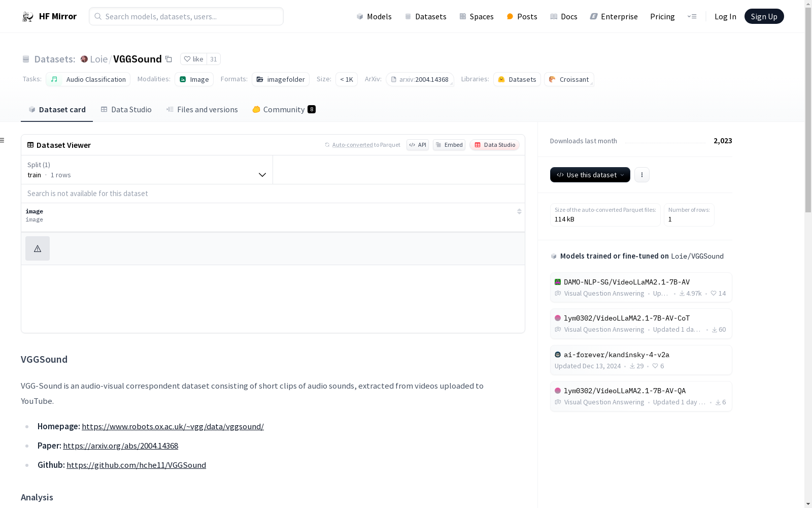
Task: Click the Sign Up button
Action: click(x=764, y=16)
